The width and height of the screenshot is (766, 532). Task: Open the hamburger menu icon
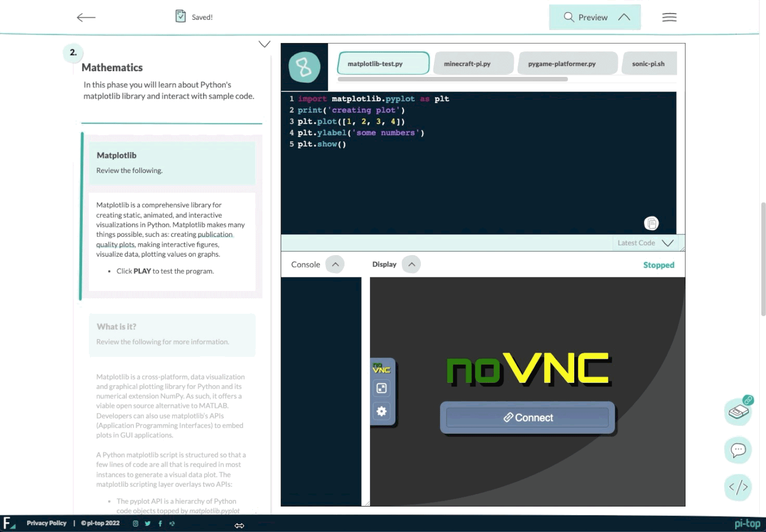click(x=669, y=17)
